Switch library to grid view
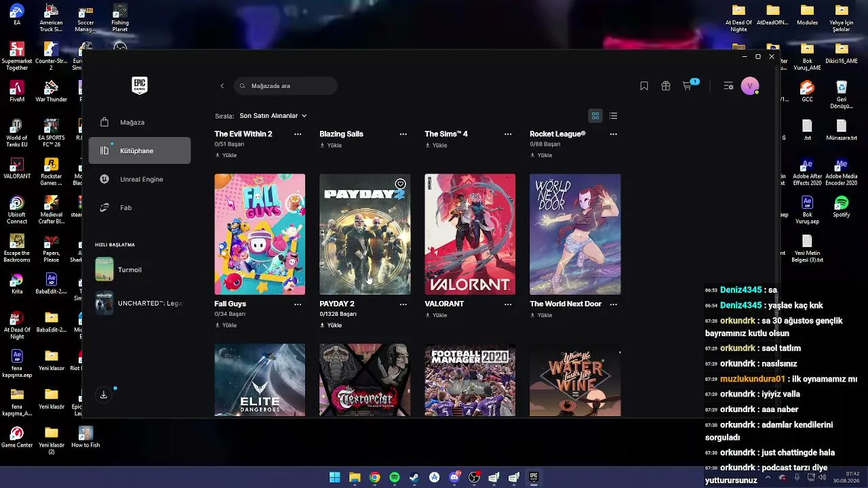The image size is (868, 488). click(x=595, y=116)
